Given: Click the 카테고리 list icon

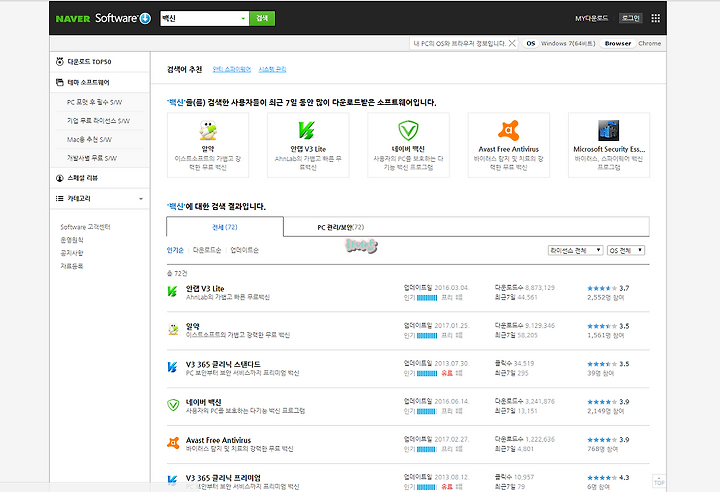Looking at the screenshot, I should pyautogui.click(x=60, y=198).
